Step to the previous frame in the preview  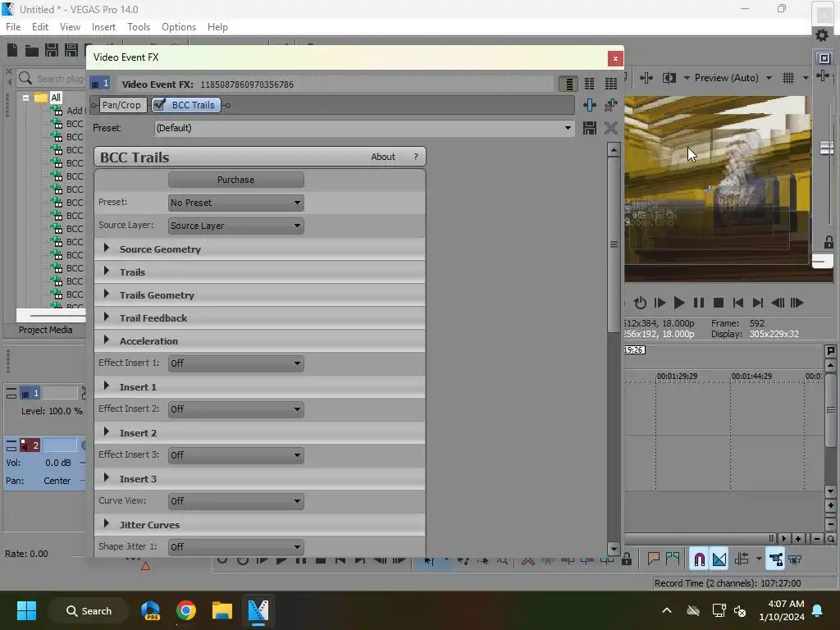778,304
